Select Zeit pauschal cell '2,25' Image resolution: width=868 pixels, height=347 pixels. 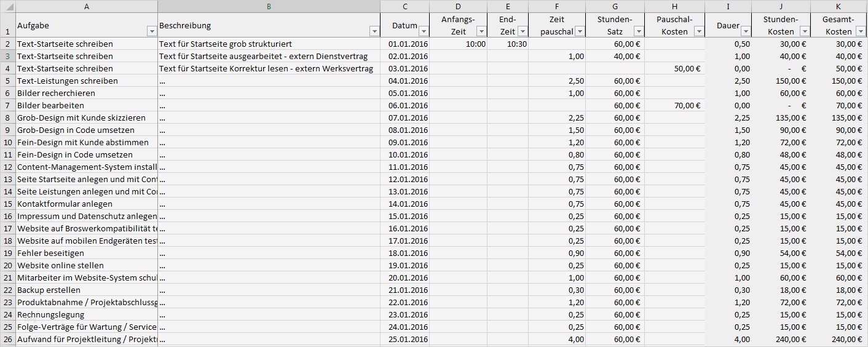(557, 118)
